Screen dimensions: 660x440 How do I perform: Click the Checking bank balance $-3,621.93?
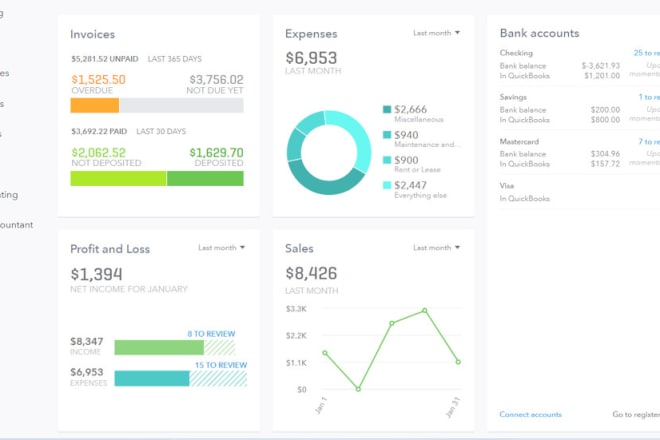click(x=601, y=66)
